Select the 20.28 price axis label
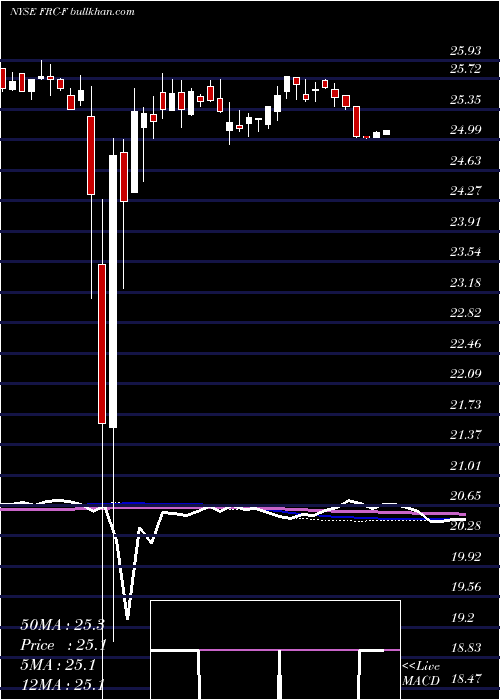The image size is (500, 700). click(x=465, y=526)
